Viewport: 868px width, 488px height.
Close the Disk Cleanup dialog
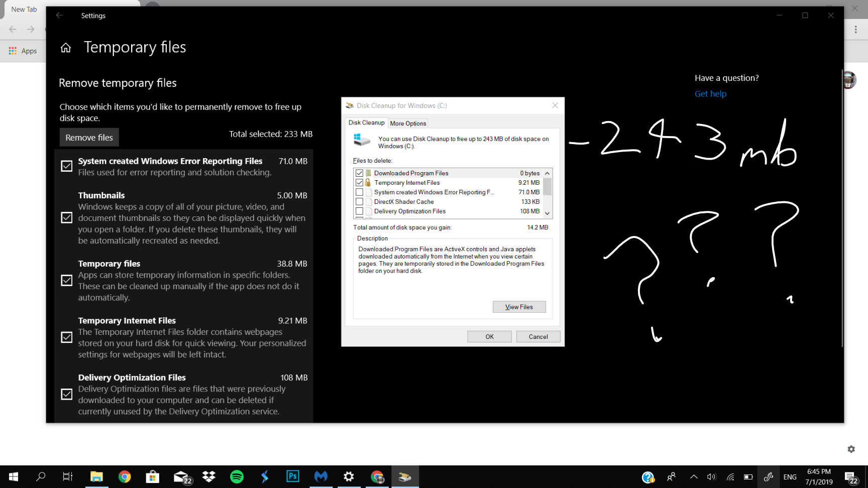(x=555, y=105)
